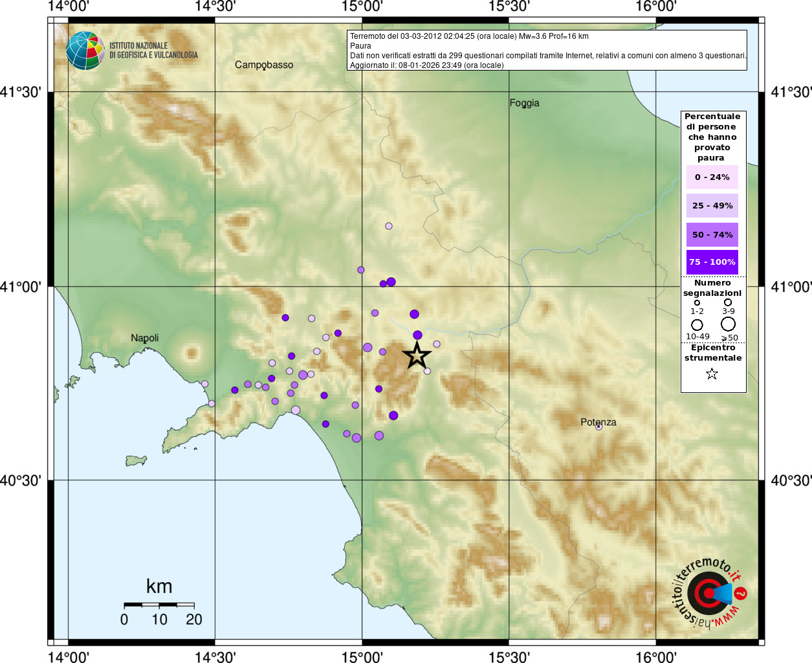Click the 'Percentuale di persone' legend title
The height and width of the screenshot is (663, 812).
point(712,137)
